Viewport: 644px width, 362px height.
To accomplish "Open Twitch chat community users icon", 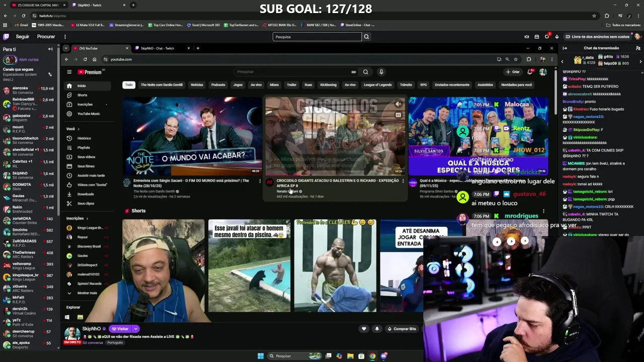I will coord(638,48).
